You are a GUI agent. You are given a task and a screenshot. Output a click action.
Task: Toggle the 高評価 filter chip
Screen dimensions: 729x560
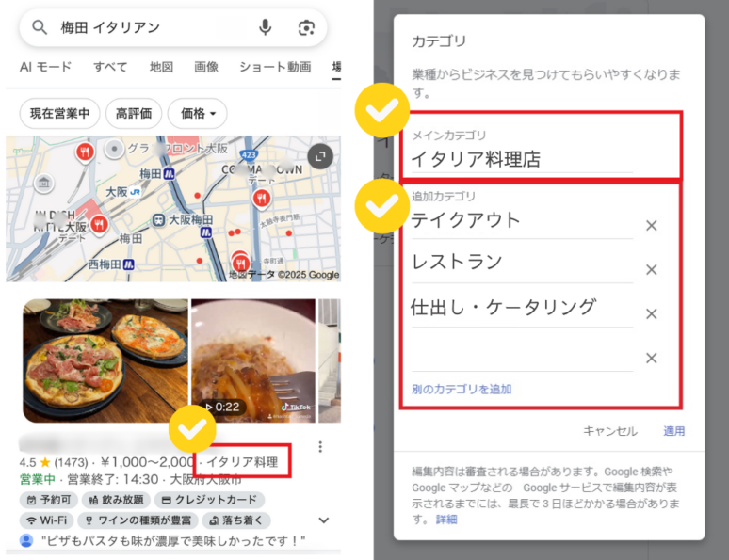coord(134,113)
